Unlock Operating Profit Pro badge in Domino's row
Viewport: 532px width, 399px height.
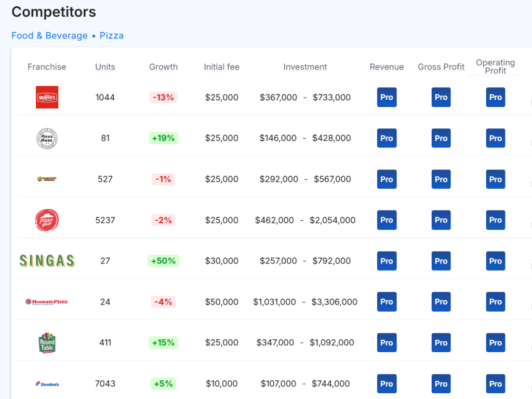tap(495, 384)
